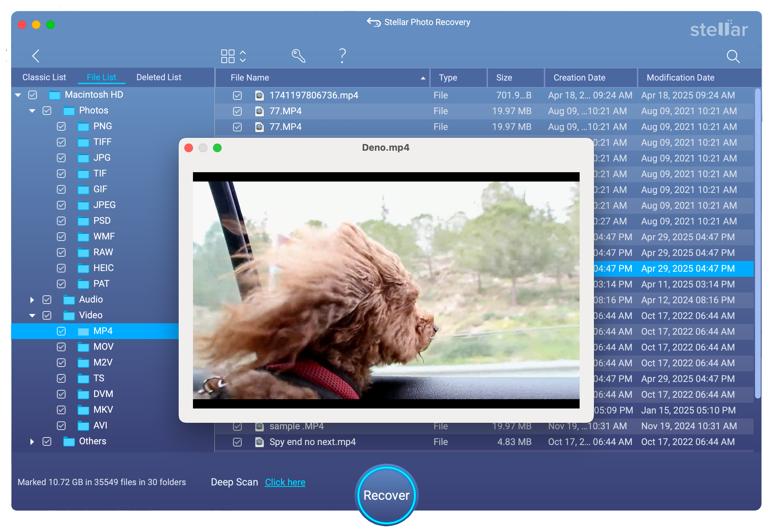This screenshot has height=532, width=769.
Task: Select the first 77.MP4 file row
Action: [484, 111]
